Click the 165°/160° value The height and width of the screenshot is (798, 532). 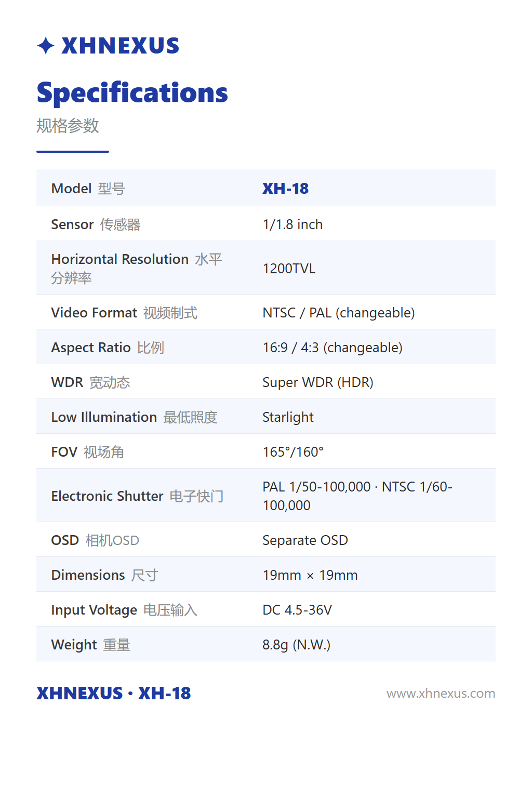293,452
